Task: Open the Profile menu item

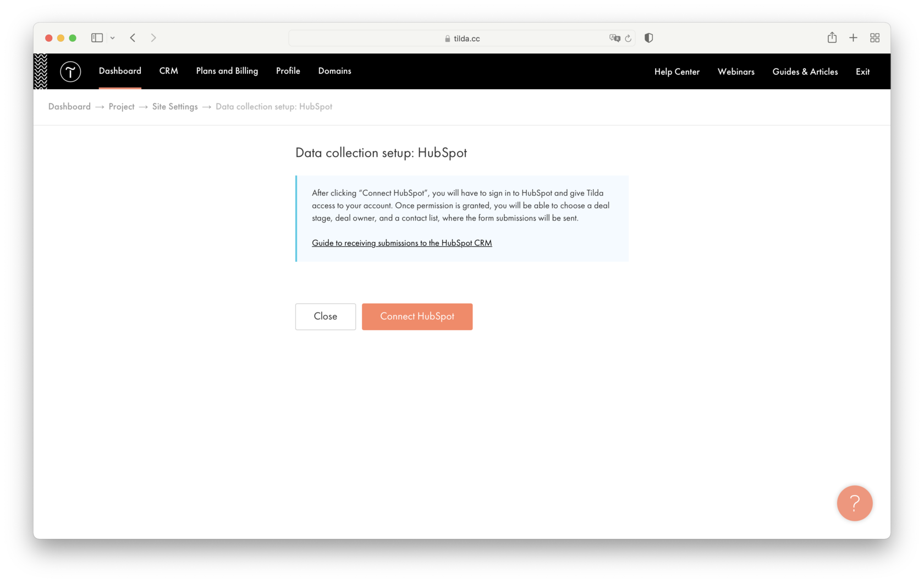Action: pyautogui.click(x=288, y=71)
